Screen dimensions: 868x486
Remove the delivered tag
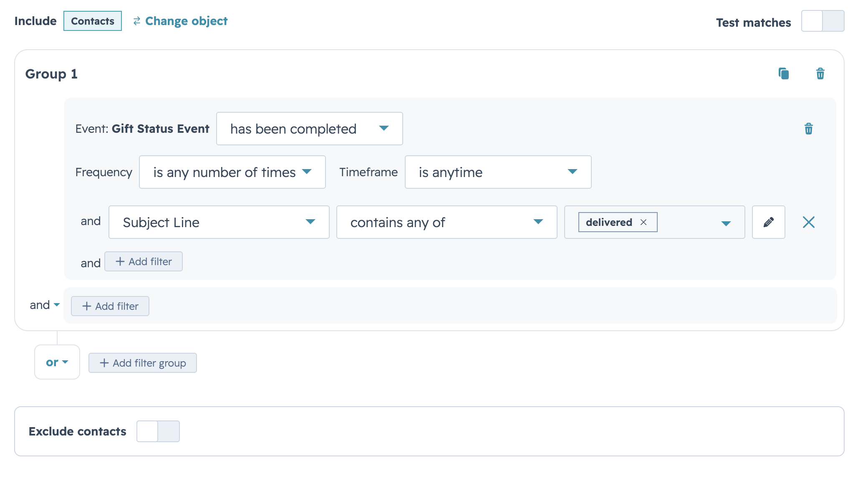pyautogui.click(x=643, y=222)
